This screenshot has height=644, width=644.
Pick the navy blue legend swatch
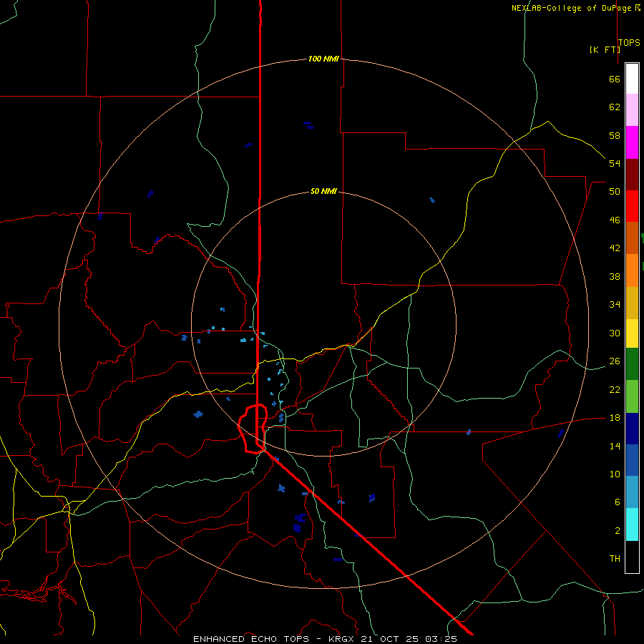632,429
